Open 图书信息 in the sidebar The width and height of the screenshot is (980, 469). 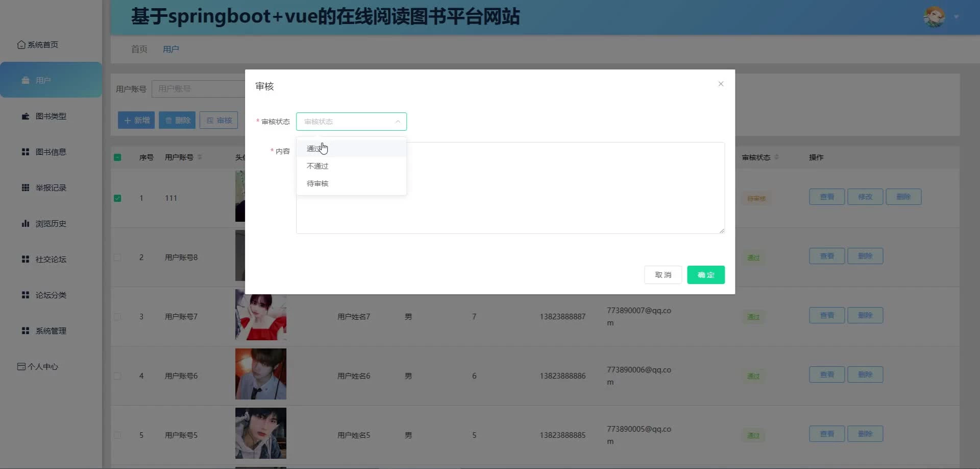(51, 152)
